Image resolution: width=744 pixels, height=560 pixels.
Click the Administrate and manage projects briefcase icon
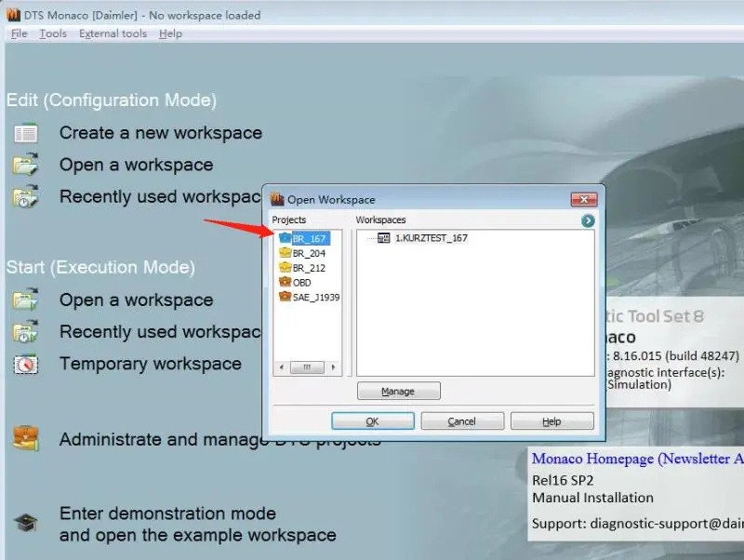pos(25,438)
